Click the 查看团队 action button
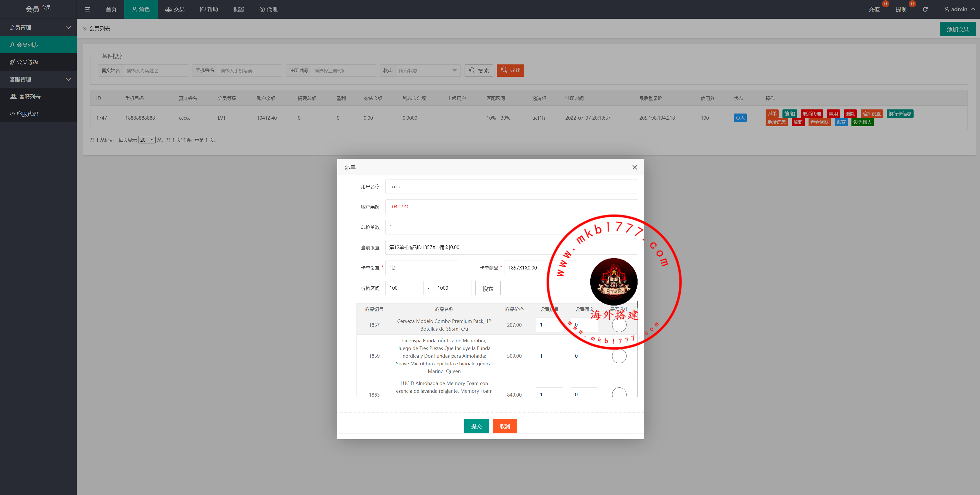The width and height of the screenshot is (980, 495). coord(819,122)
